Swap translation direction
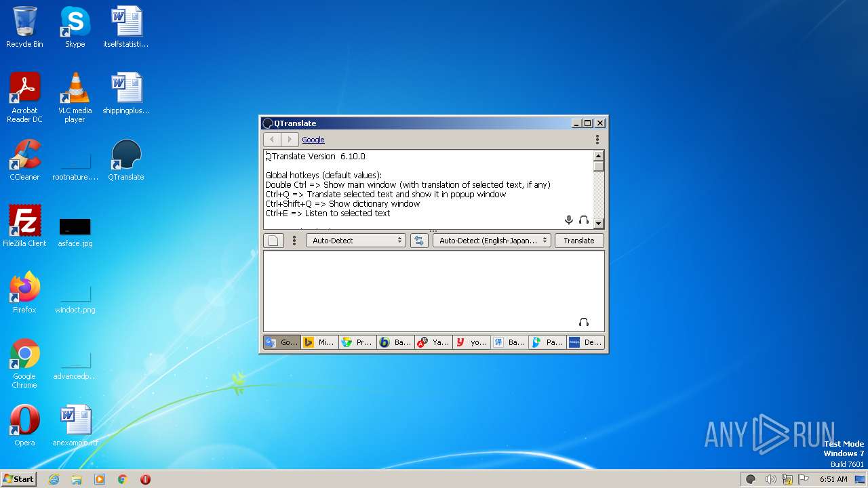 (419, 241)
